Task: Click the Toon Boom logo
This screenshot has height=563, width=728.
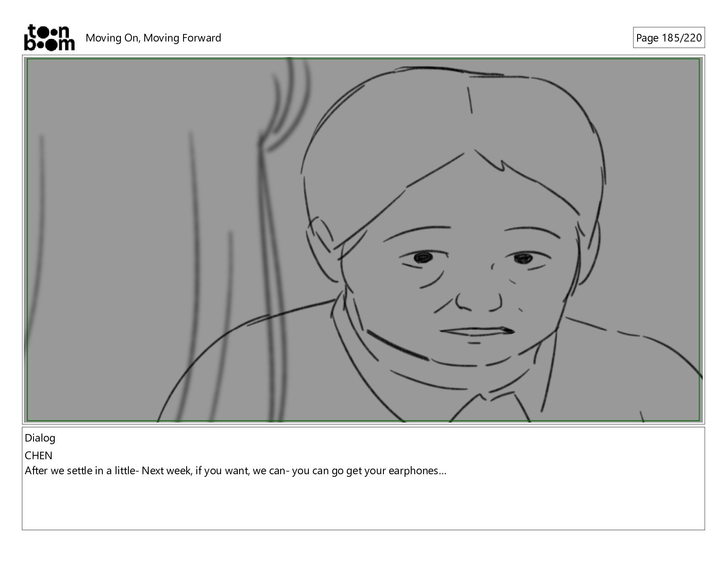Action: (x=49, y=38)
